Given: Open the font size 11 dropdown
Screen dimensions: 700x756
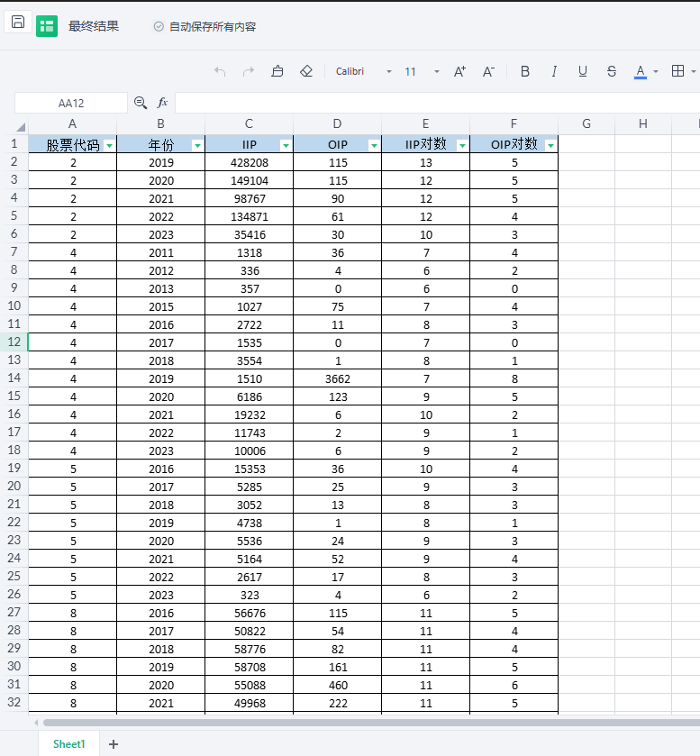Looking at the screenshot, I should tap(437, 71).
